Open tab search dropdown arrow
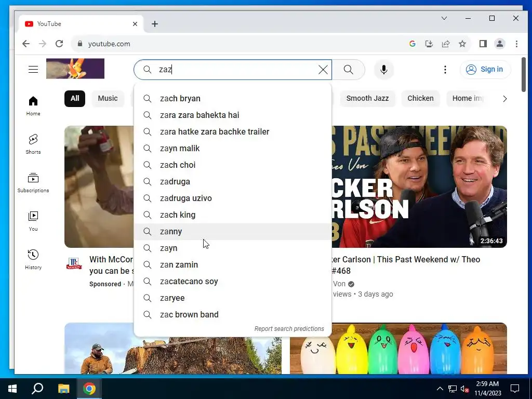The image size is (532, 399). point(444,18)
